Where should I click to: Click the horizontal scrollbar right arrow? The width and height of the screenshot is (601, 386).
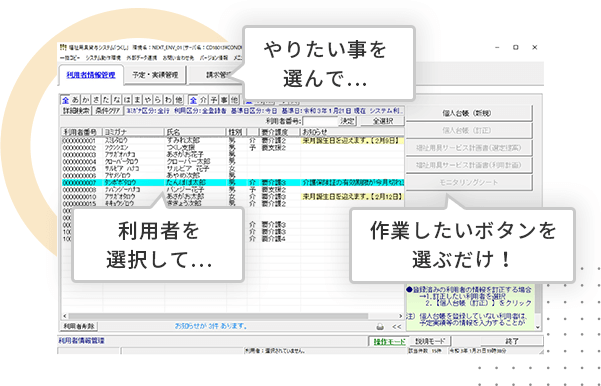[401, 316]
